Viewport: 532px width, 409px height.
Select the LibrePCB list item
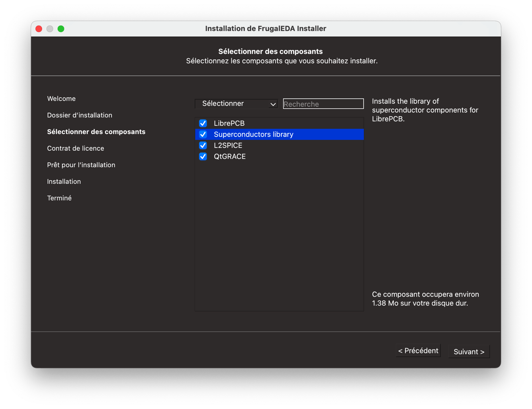pos(229,123)
